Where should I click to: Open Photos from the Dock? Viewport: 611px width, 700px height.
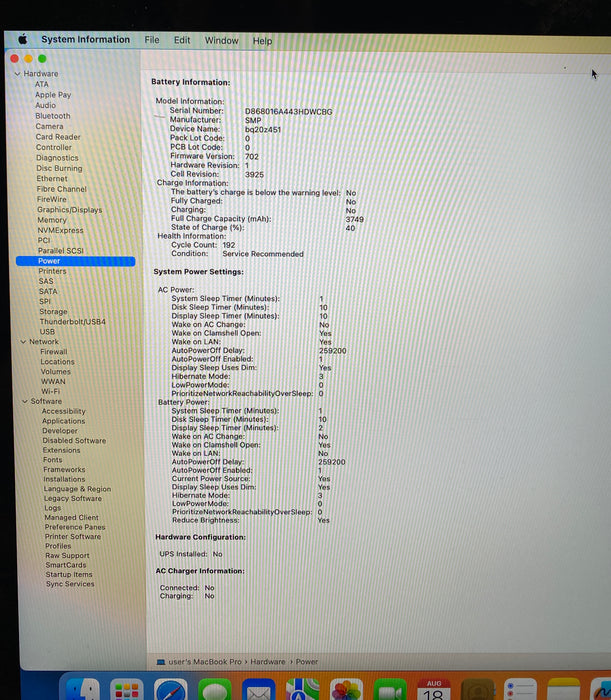(346, 689)
